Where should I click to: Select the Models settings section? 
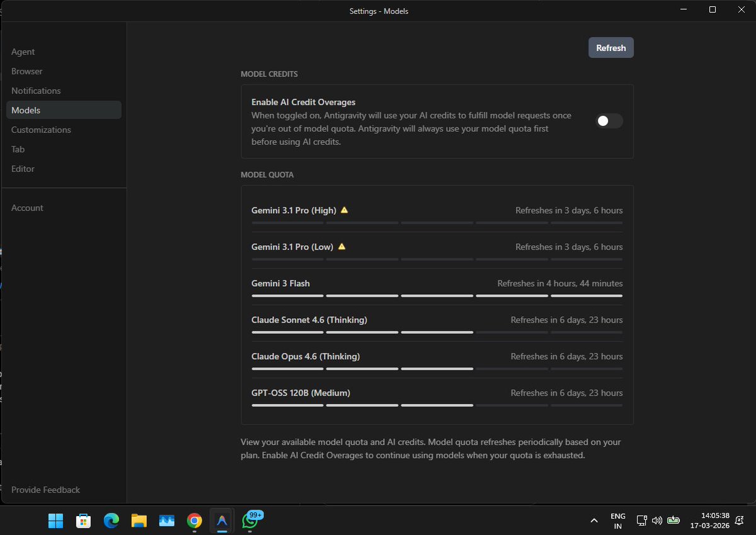[64, 110]
